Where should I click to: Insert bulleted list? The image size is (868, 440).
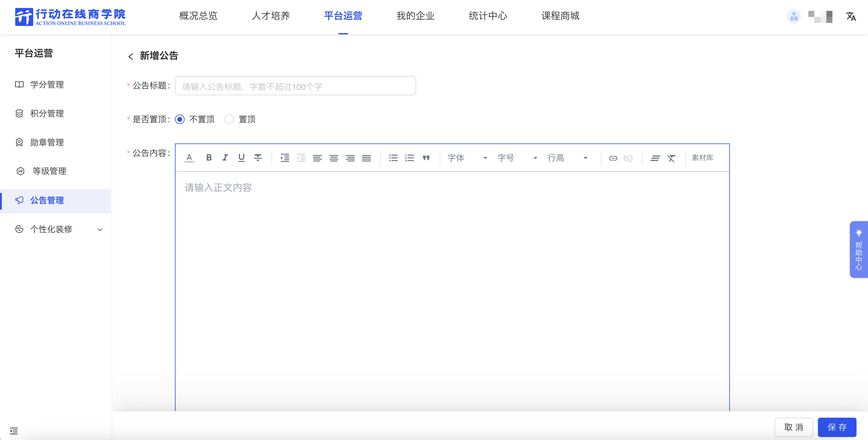coord(393,158)
